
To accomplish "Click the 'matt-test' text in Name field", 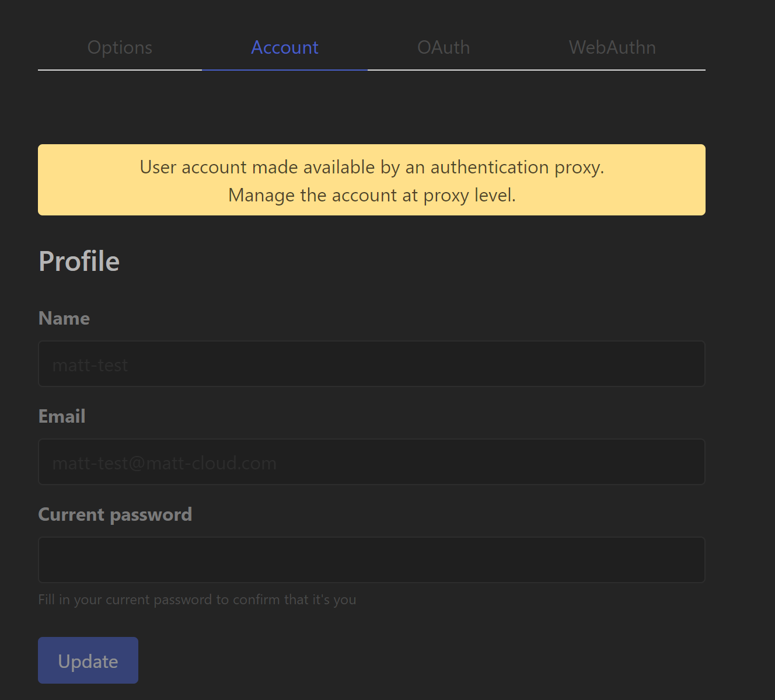I will pos(90,365).
